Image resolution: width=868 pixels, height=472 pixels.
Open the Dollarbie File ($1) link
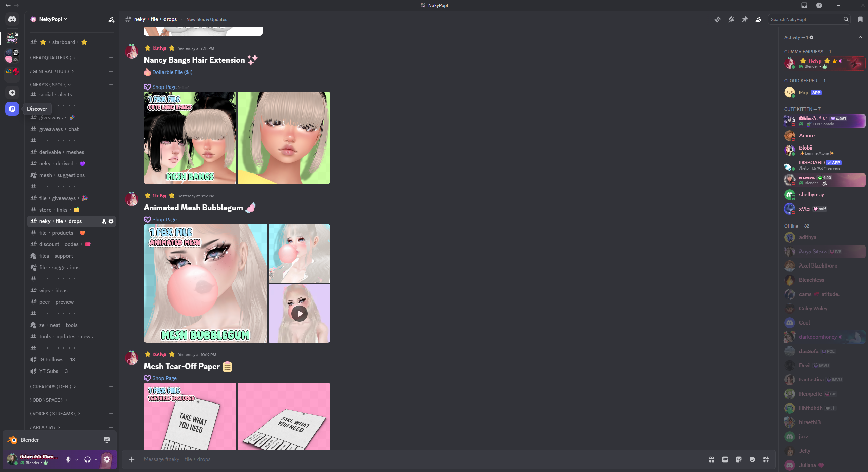pyautogui.click(x=172, y=72)
